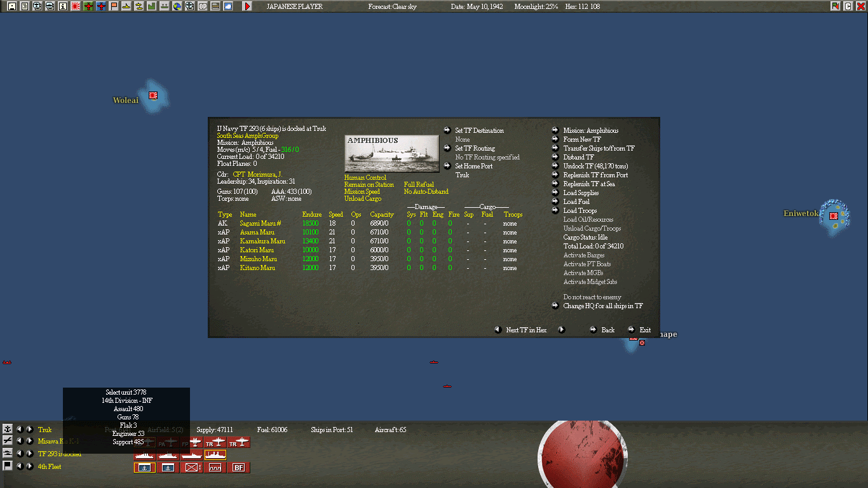Viewport: 868px width, 488px height.
Task: Click the info 'i' toolbar icon
Action: (63, 6)
